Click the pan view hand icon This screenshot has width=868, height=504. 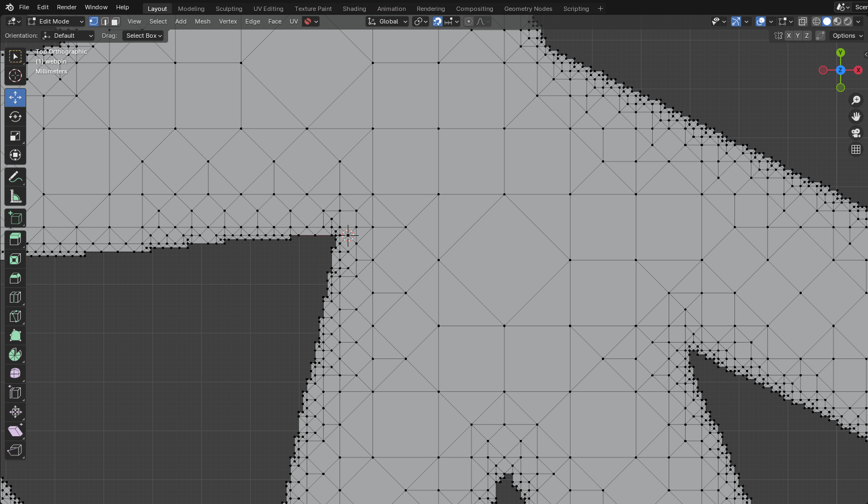point(856,117)
